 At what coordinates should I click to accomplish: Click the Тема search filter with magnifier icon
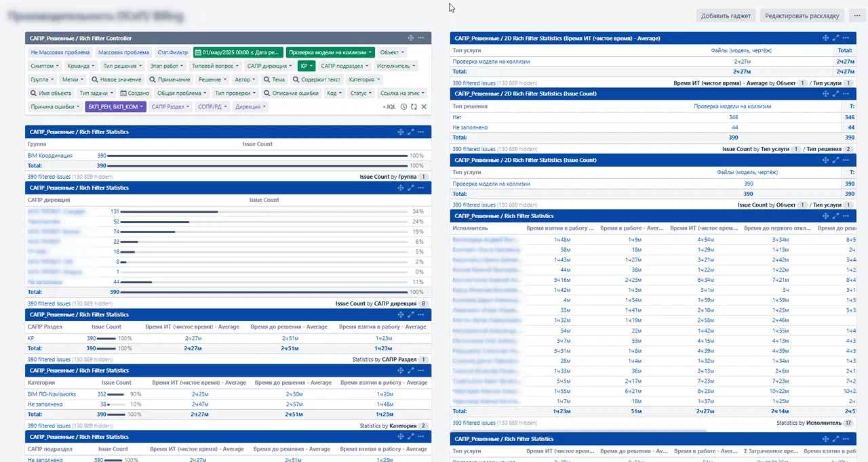(x=274, y=80)
